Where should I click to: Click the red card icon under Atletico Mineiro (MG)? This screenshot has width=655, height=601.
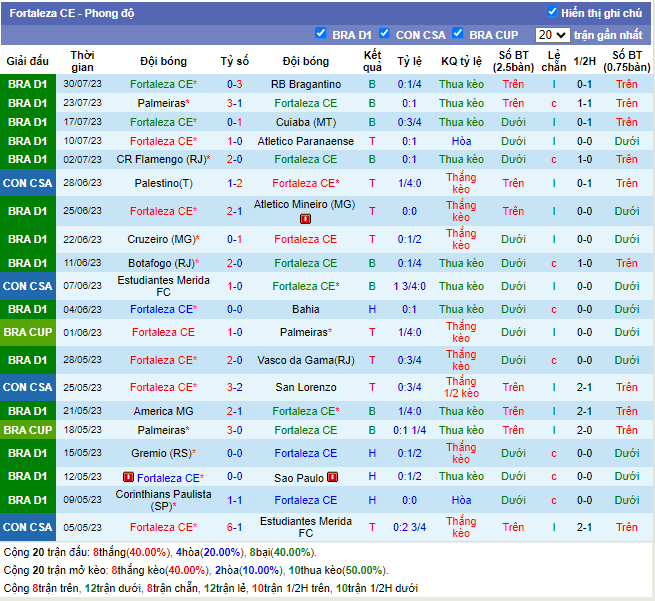click(x=306, y=218)
